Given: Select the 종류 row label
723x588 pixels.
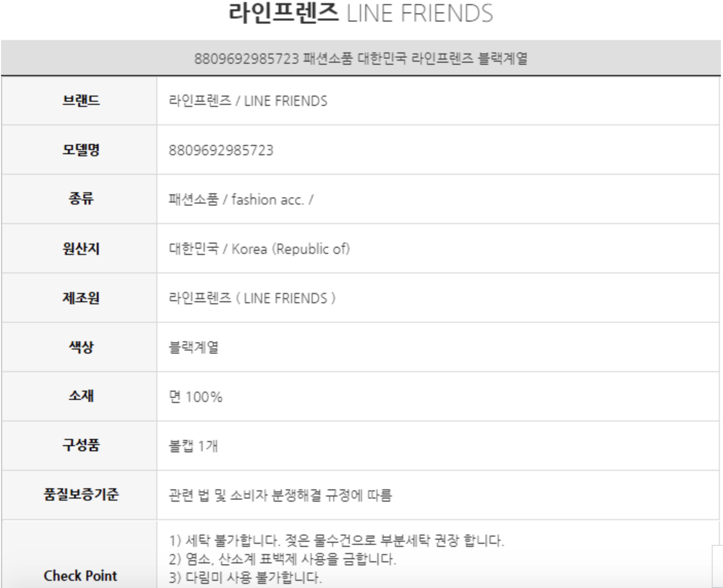Looking at the screenshot, I should point(81,199).
